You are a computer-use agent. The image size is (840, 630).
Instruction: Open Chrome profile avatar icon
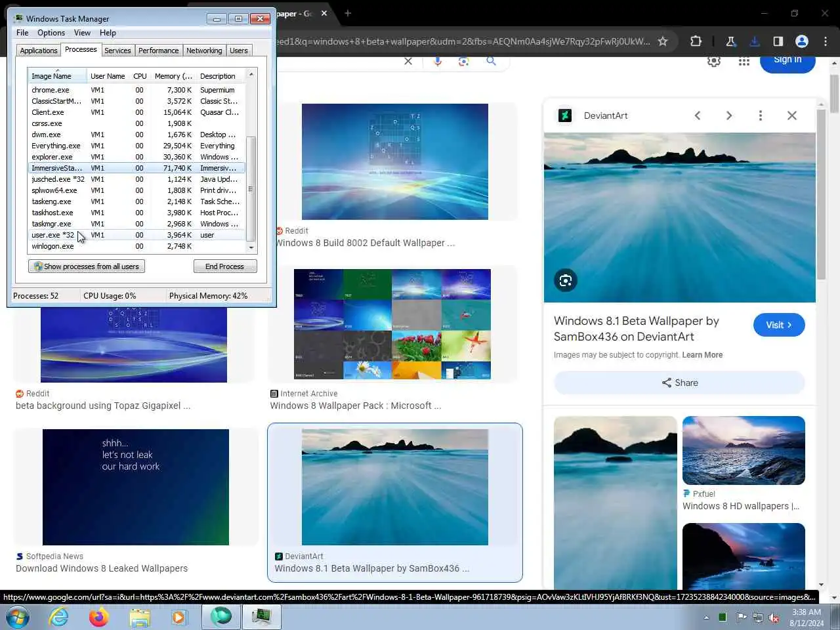(x=802, y=41)
